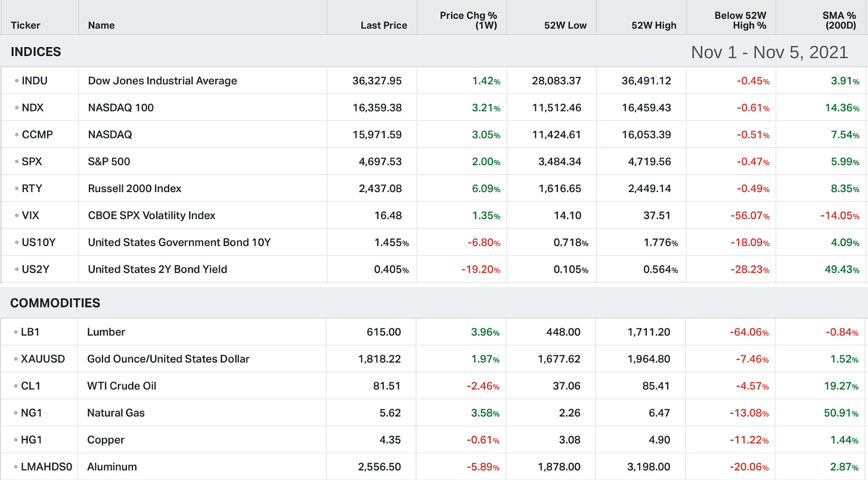Image resolution: width=868 pixels, height=480 pixels.
Task: Open the NDX ticker
Action: tap(33, 107)
